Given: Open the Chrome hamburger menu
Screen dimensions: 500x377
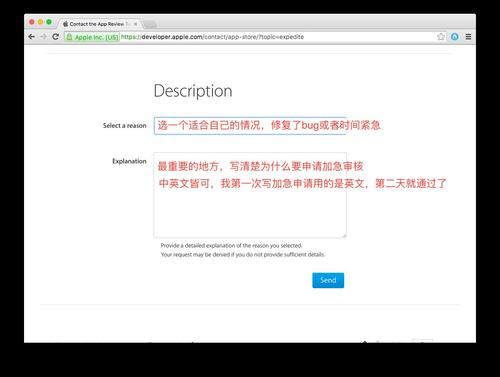Looking at the screenshot, I should click(468, 37).
